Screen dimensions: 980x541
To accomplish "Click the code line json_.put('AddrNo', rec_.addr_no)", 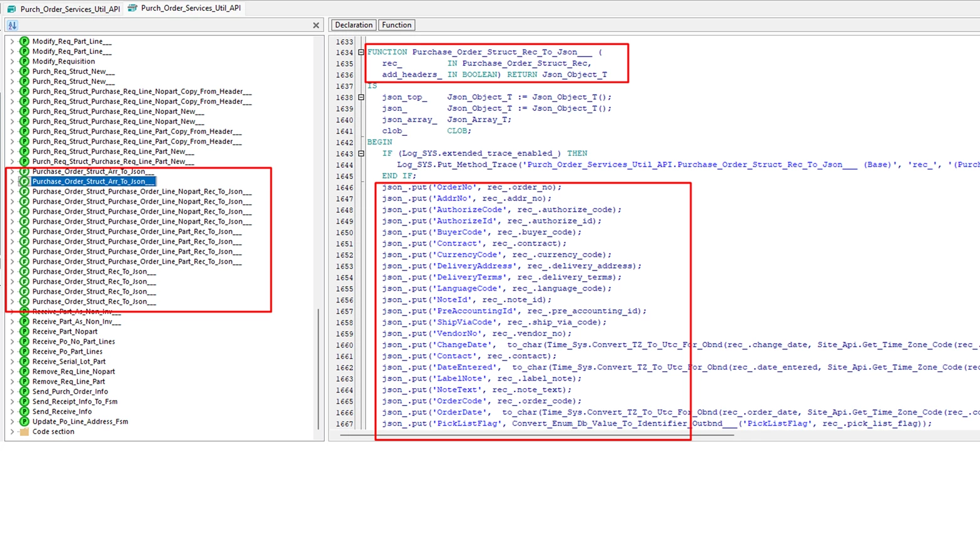I will (x=467, y=198).
